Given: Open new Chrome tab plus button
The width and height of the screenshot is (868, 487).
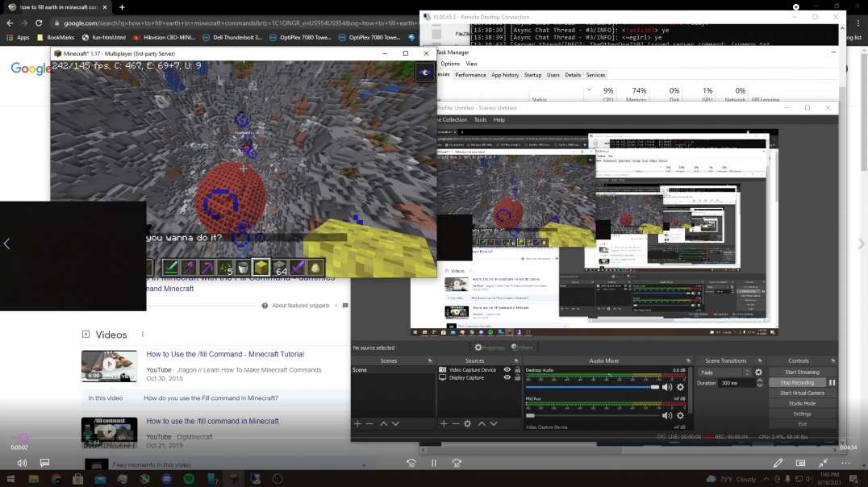Looking at the screenshot, I should 122,7.
